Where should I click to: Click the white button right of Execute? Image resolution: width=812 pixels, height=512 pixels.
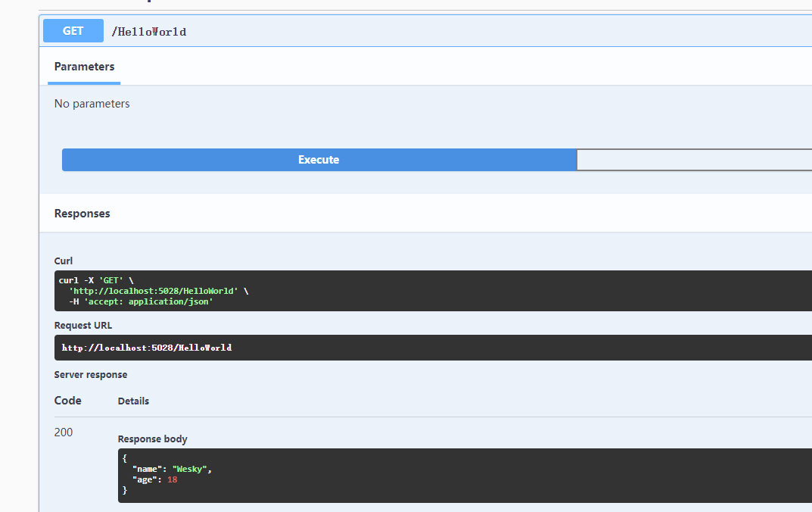(693, 160)
